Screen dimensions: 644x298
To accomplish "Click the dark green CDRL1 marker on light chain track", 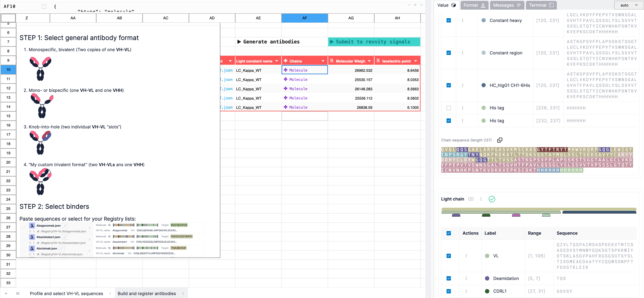I will (x=486, y=215).
